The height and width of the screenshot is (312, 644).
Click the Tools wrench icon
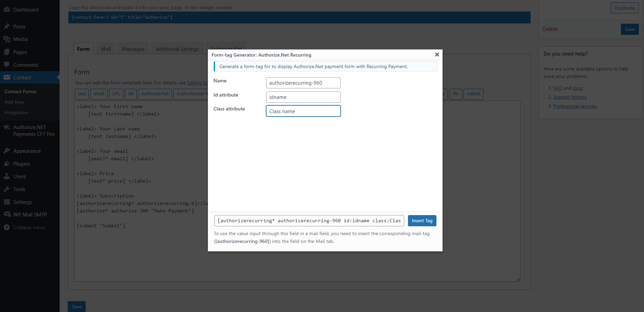pos(7,189)
